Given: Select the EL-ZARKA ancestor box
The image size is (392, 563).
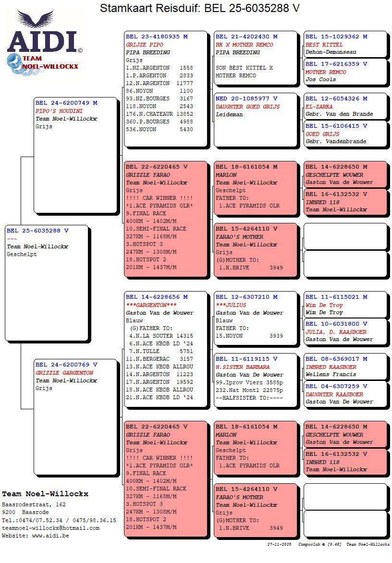Looking at the screenshot, I should pyautogui.click(x=345, y=106).
